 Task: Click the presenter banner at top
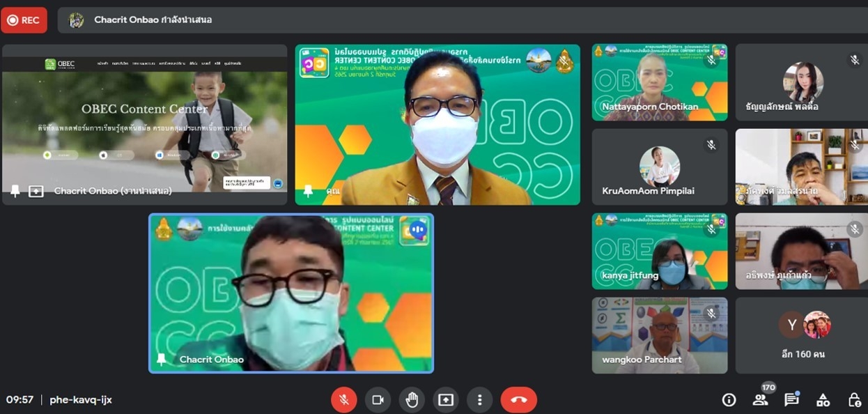(153, 20)
